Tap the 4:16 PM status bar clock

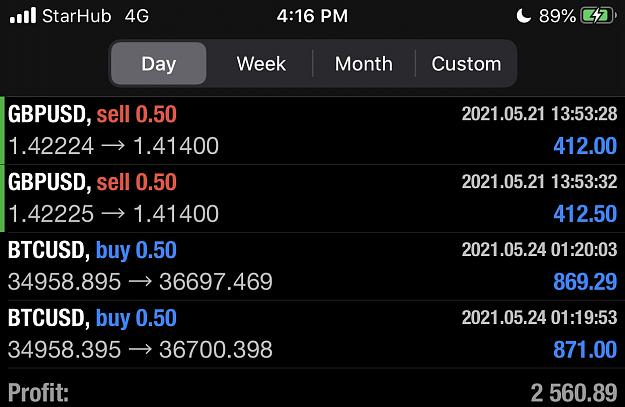312,16
